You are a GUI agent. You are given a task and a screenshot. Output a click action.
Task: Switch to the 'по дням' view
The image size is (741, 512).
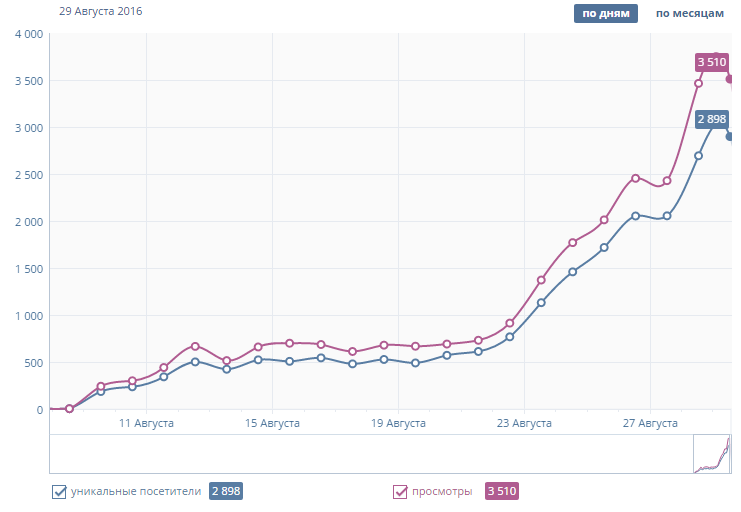605,14
